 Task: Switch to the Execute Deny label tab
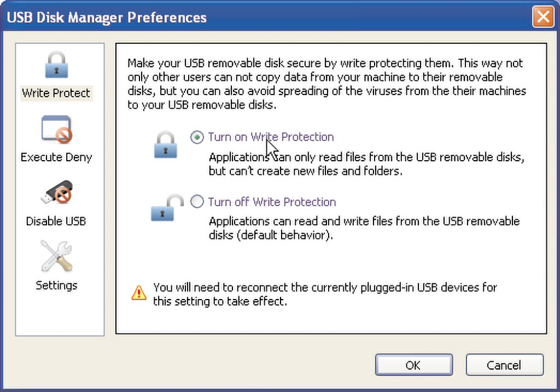click(x=56, y=157)
